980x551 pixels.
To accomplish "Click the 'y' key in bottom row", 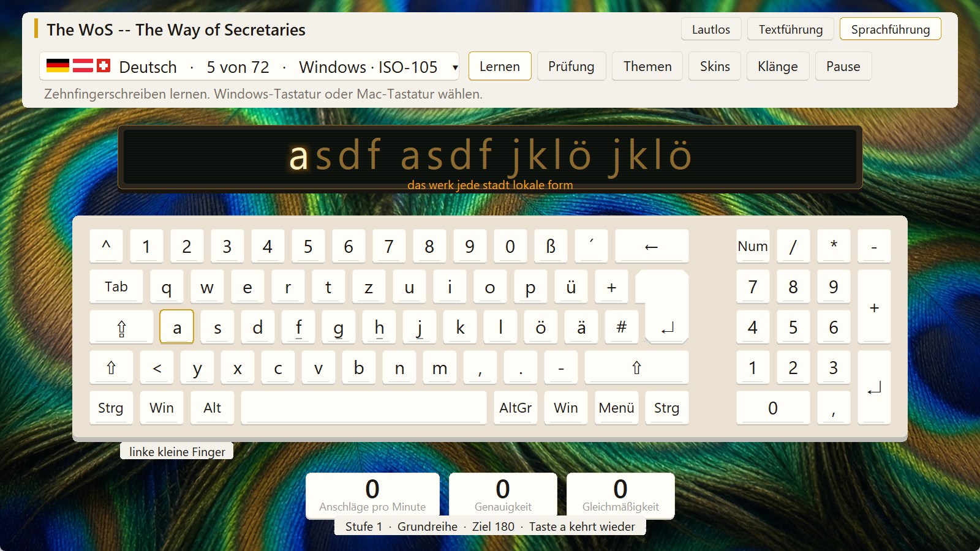I will tap(197, 367).
